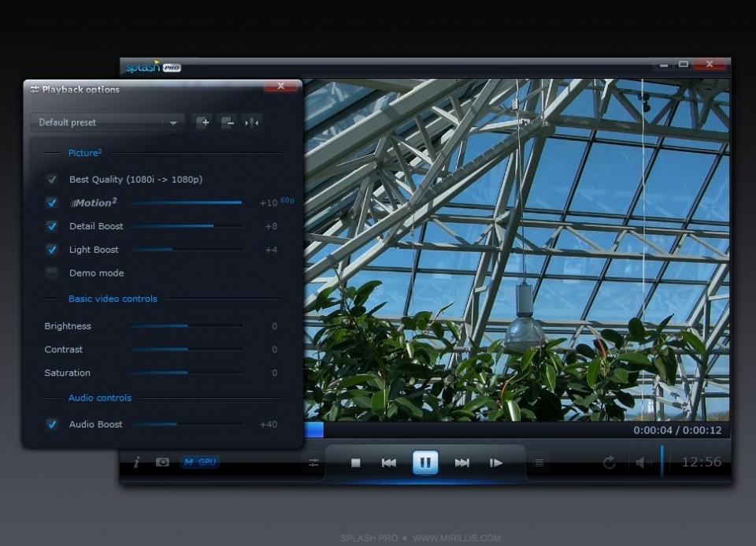Screen dimensions: 756x546
Task: Toggle the Motion GPU acceleration badge
Action: [x=199, y=462]
